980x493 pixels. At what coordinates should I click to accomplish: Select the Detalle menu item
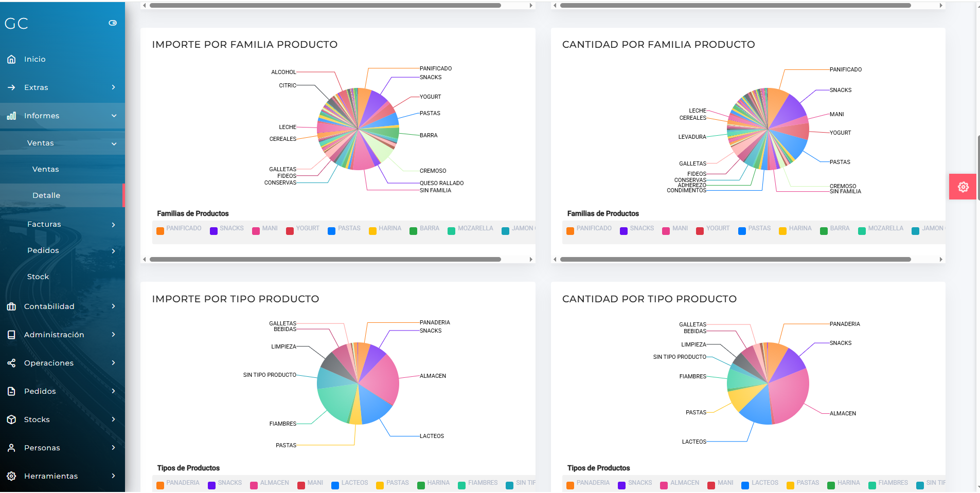click(x=46, y=195)
